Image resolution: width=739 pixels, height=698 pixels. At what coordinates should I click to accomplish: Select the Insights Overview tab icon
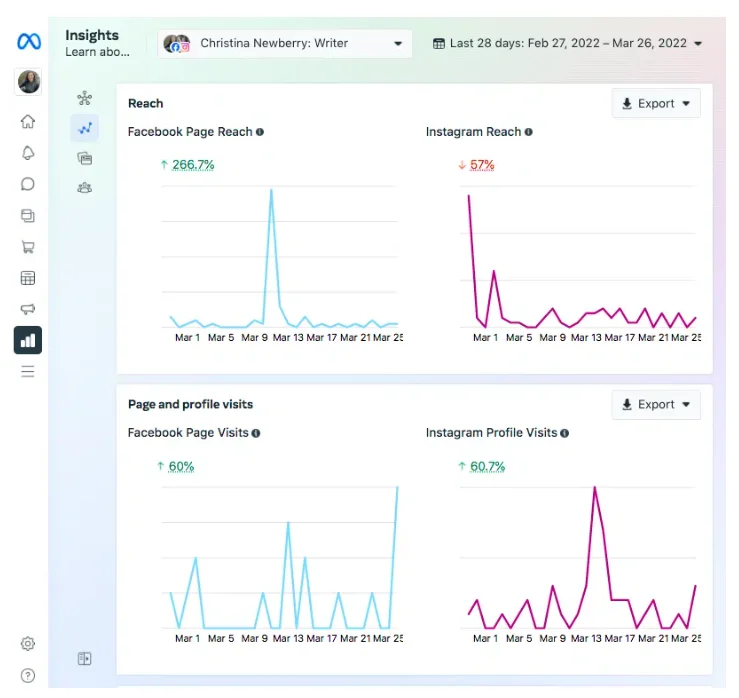[x=85, y=98]
